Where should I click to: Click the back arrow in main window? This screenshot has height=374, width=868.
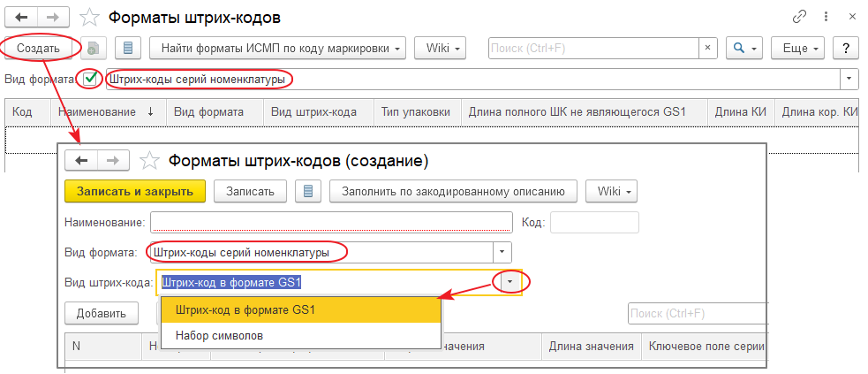click(x=20, y=17)
